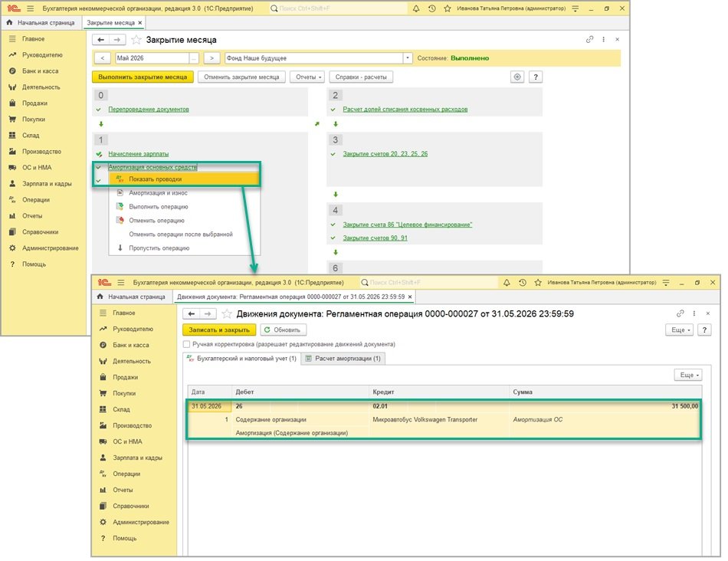Open the Отчеты dropdown button in Закрытие месяца

tap(307, 77)
